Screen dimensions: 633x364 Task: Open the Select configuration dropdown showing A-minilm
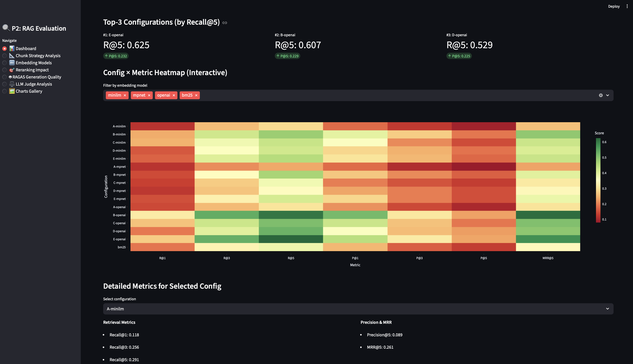[358, 309]
